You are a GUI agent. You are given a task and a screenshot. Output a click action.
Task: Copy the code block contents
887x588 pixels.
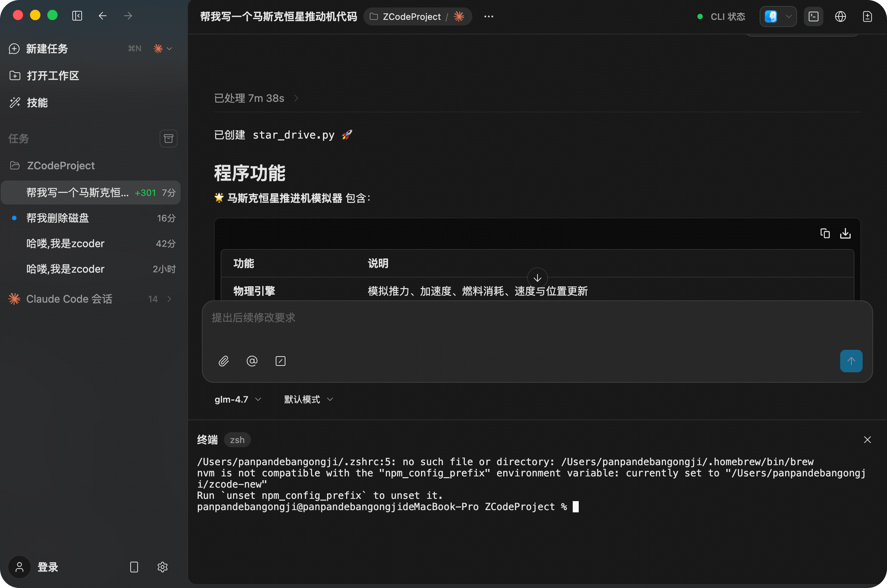825,233
